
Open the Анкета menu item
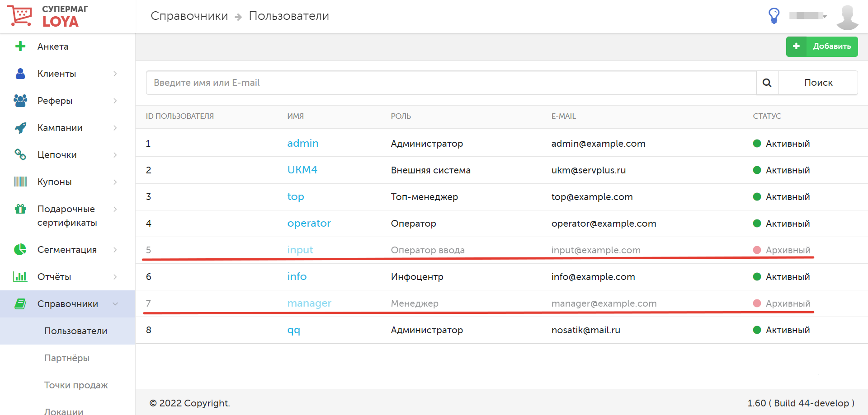[53, 47]
